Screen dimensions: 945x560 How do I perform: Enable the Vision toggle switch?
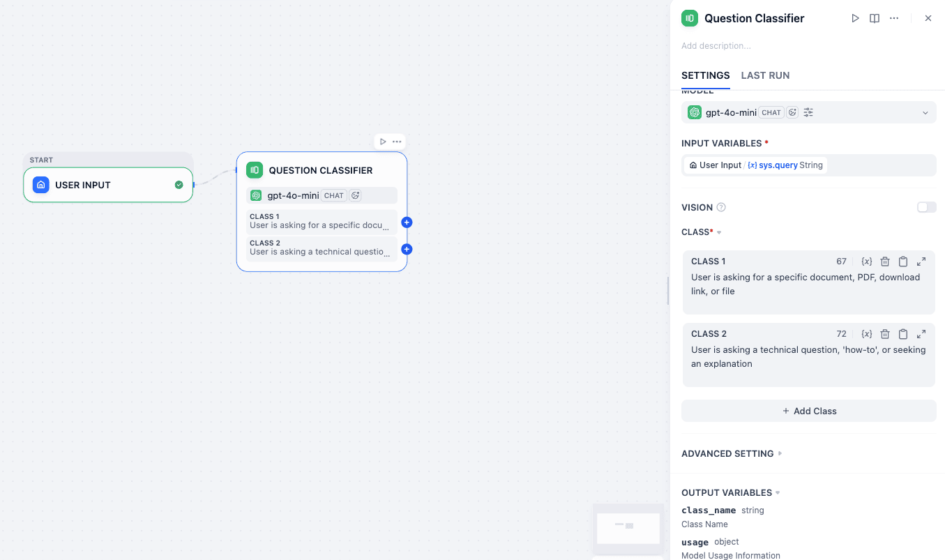point(926,207)
